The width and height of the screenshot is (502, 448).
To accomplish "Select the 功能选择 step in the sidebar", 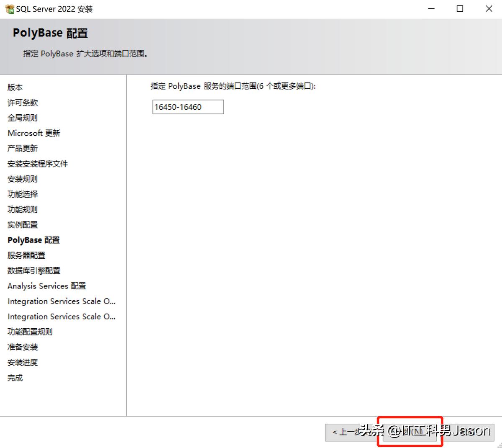I will [23, 194].
